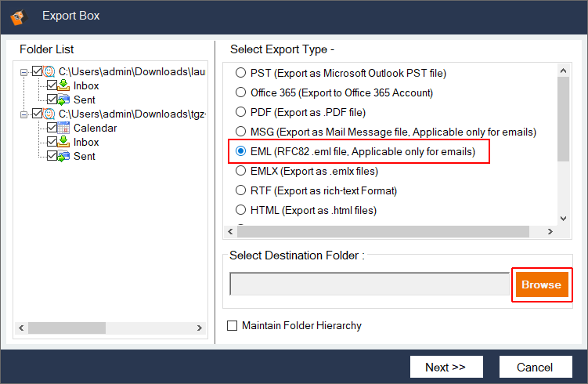Click the destination folder path field

(370, 284)
